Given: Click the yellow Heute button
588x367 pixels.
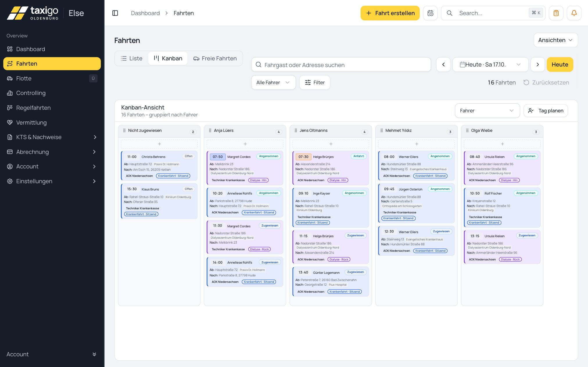Looking at the screenshot, I should tap(560, 64).
